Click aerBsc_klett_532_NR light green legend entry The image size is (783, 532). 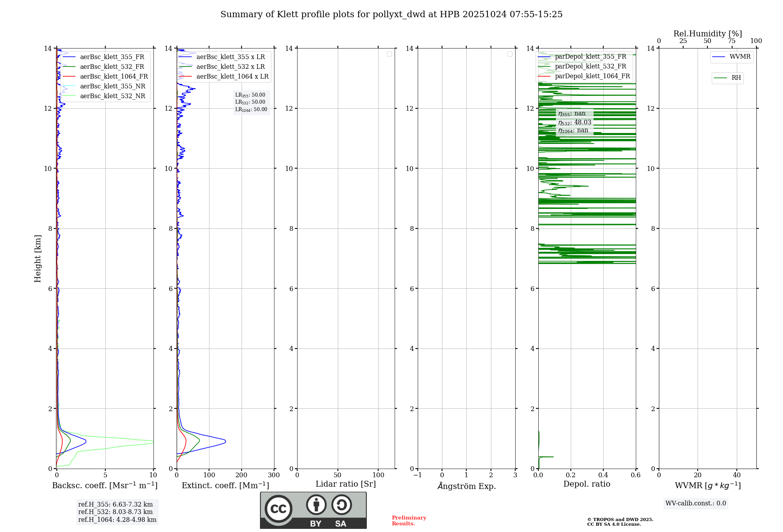pyautogui.click(x=112, y=96)
